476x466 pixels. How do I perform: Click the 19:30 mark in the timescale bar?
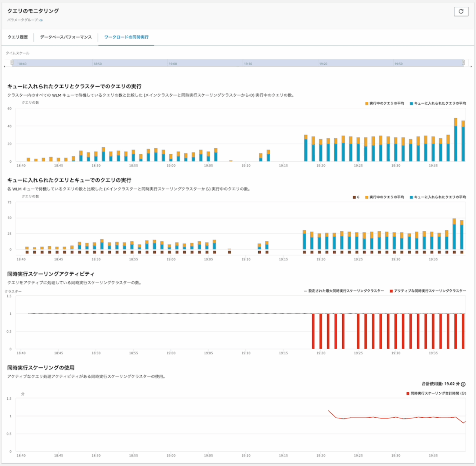point(398,64)
